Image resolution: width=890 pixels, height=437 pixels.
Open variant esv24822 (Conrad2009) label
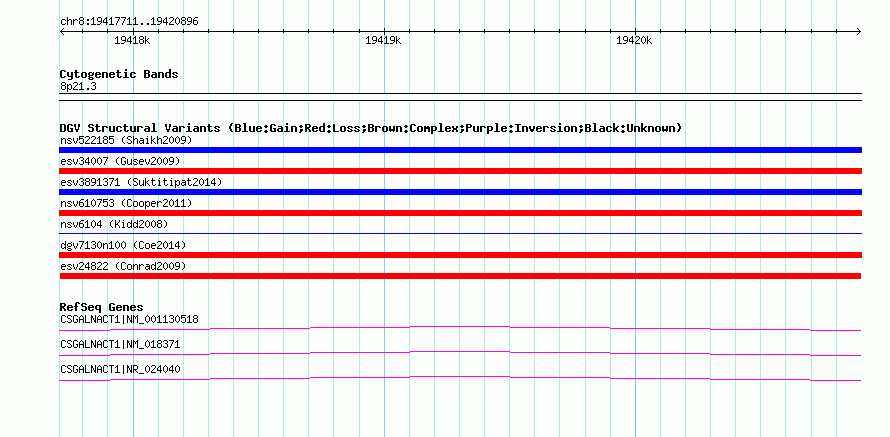pyautogui.click(x=123, y=266)
